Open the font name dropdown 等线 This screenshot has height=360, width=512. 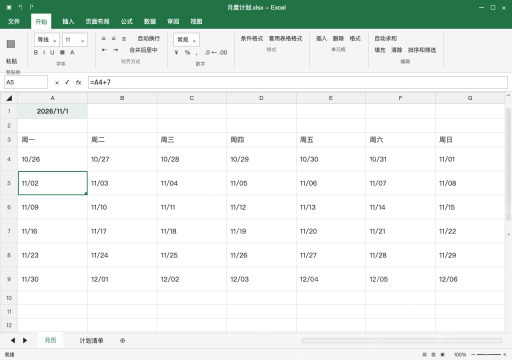[x=47, y=40]
